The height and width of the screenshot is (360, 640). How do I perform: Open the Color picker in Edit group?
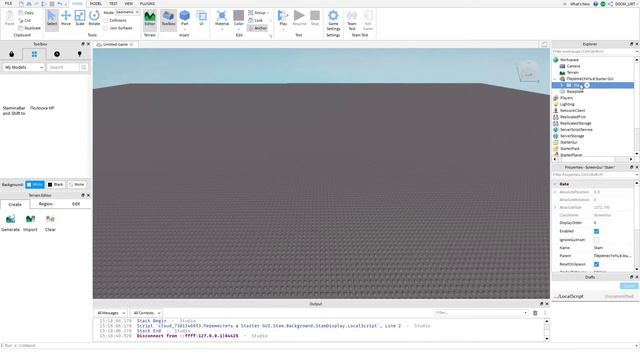(238, 19)
